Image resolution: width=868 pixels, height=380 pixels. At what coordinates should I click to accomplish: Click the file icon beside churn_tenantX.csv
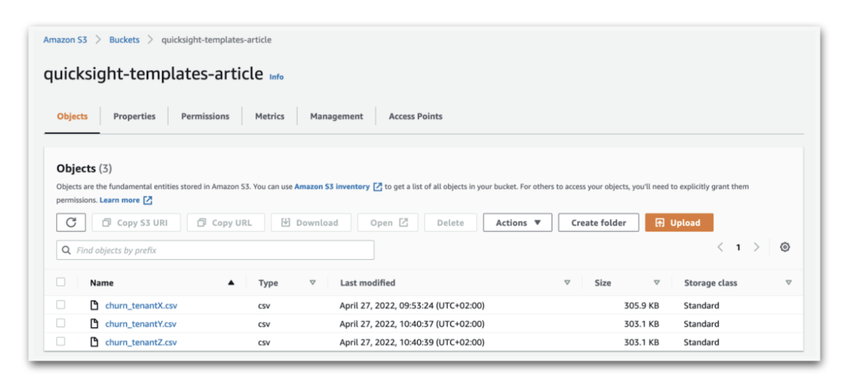pyautogui.click(x=94, y=305)
